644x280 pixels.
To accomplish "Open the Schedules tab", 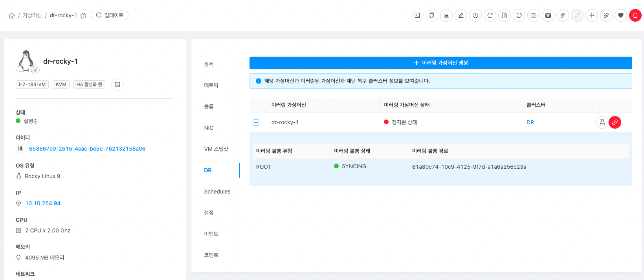I will click(x=217, y=192).
